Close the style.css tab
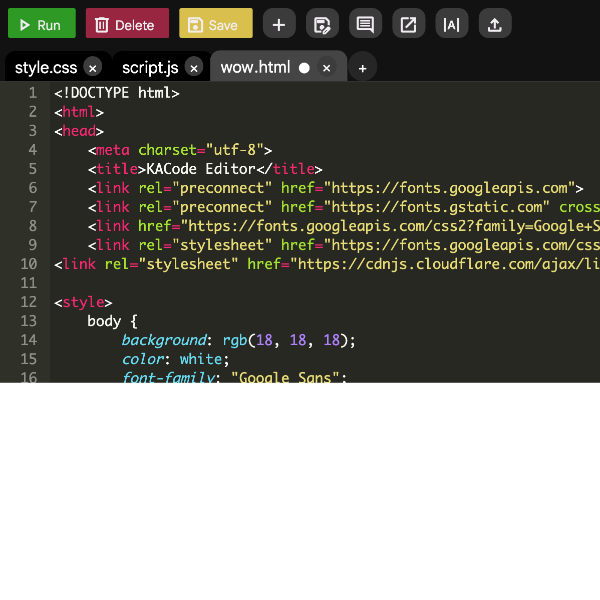The image size is (600, 600). click(x=92, y=68)
